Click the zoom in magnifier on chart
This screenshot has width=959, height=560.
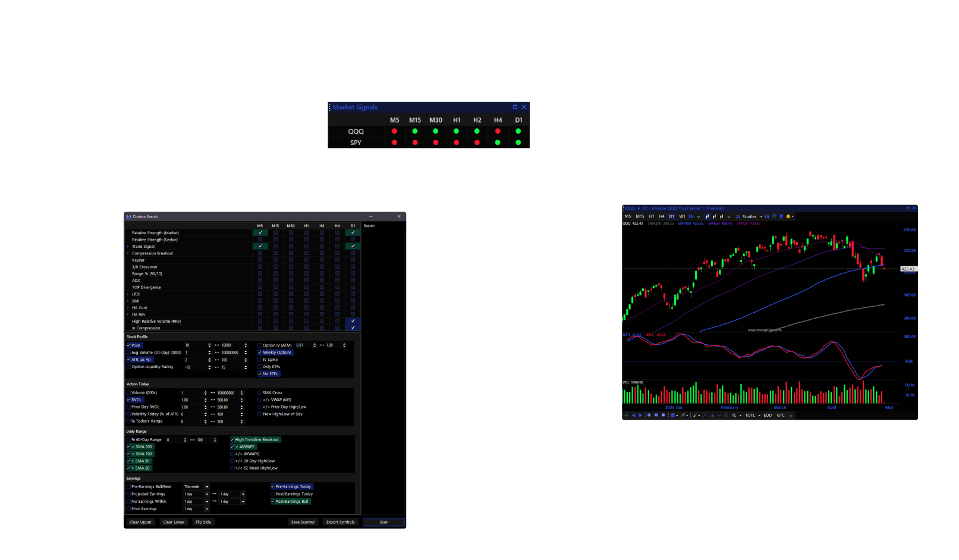tap(649, 416)
